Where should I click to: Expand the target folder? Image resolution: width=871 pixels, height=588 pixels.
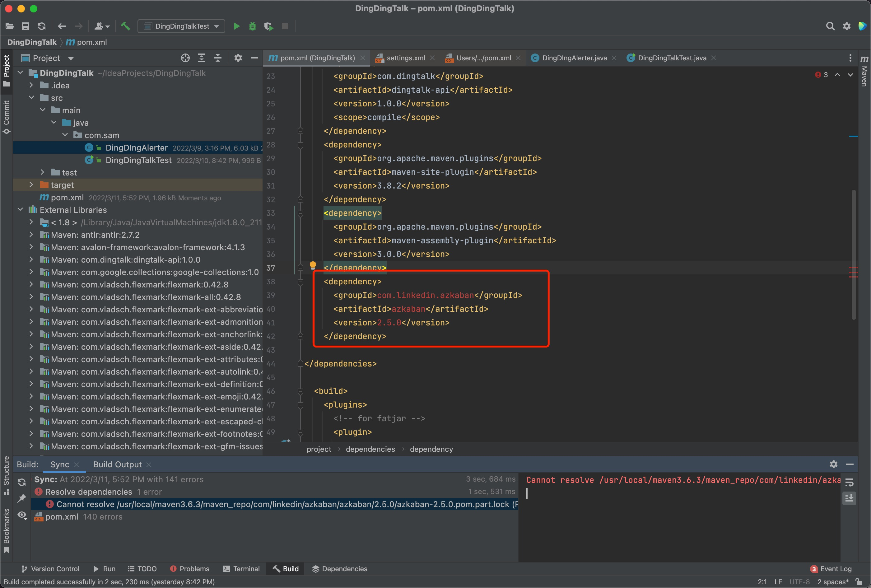(x=31, y=185)
